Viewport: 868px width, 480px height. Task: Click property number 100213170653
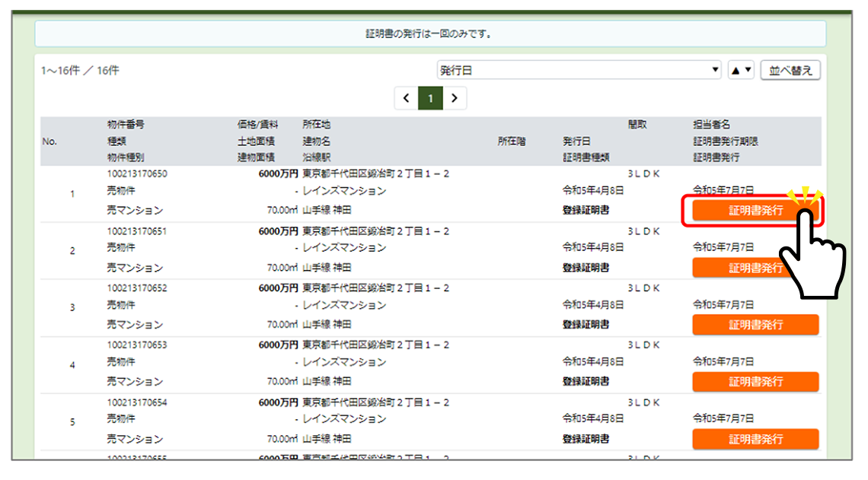pyautogui.click(x=137, y=345)
